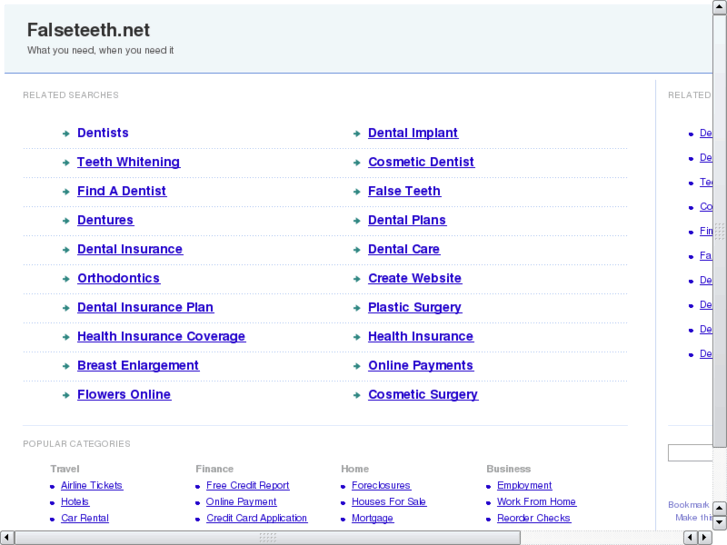Image resolution: width=727 pixels, height=545 pixels.
Task: Click the vertical scrollbar up arrow at top
Action: [719, 7]
